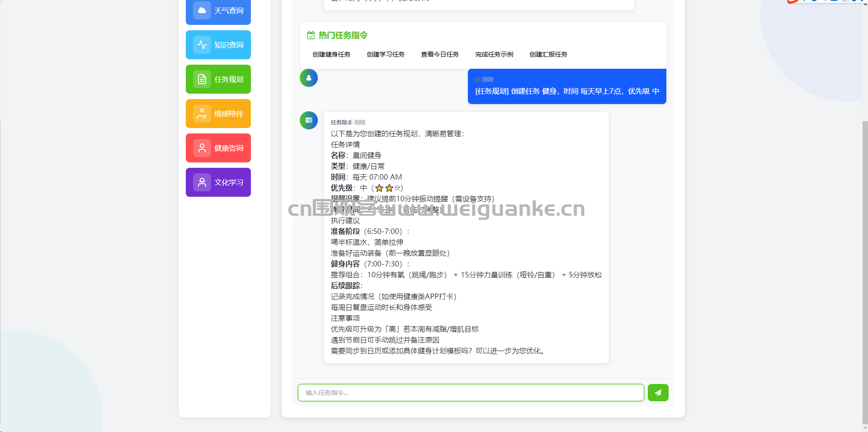Click the cloud icon for weather query
This screenshot has height=432, width=868.
pyautogui.click(x=202, y=10)
